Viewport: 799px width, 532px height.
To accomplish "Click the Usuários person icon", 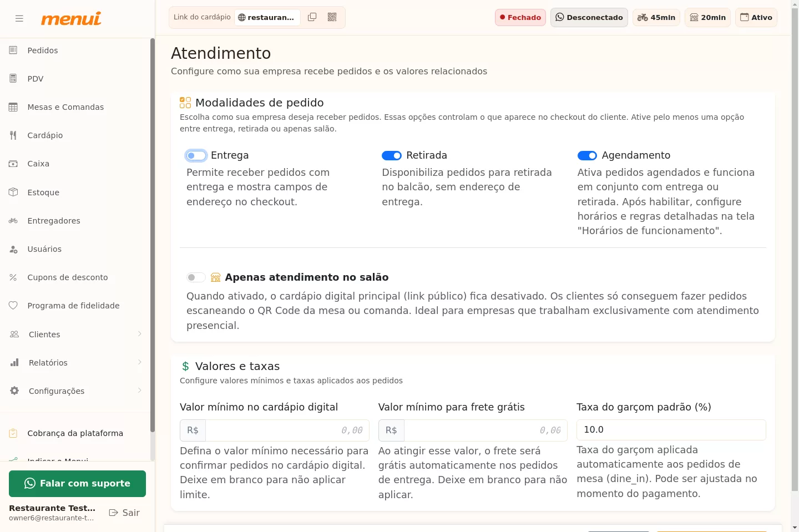I will click(13, 249).
